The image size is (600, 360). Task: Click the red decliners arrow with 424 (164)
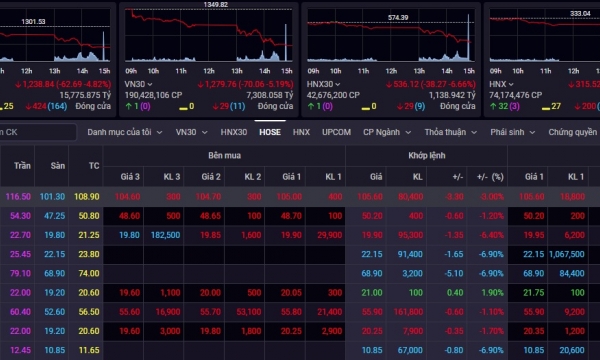28,106
